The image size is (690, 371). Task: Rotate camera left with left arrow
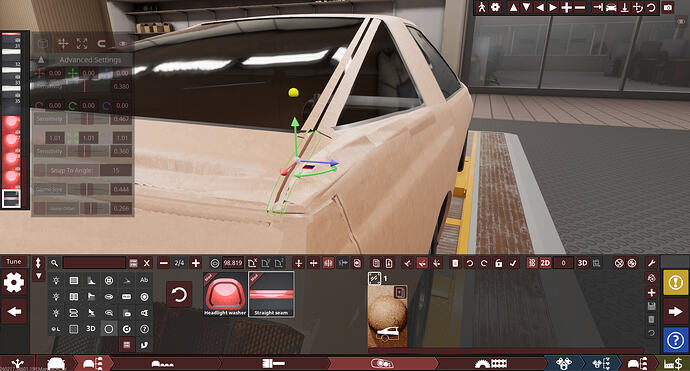[x=540, y=7]
